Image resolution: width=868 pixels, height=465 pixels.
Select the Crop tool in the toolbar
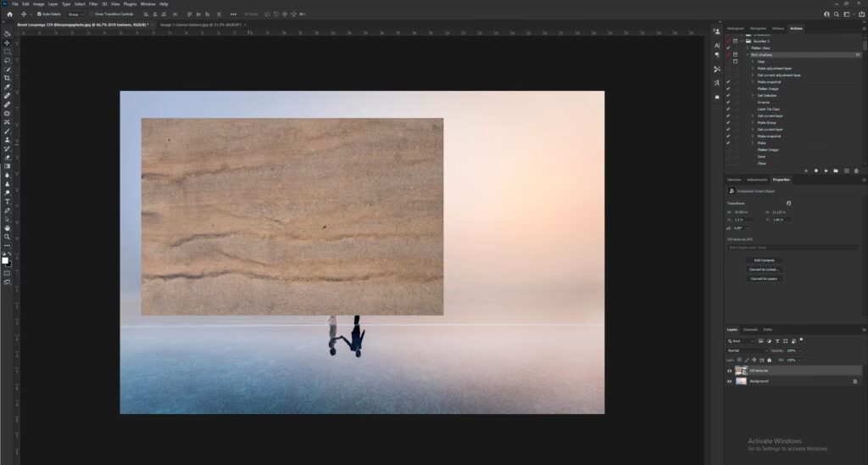point(7,78)
